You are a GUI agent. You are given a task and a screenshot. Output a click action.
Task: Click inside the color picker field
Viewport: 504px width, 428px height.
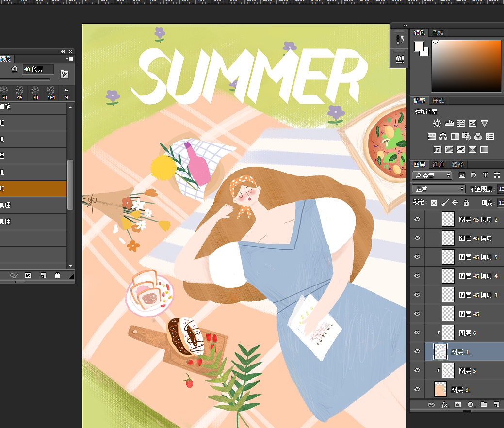tap(466, 66)
